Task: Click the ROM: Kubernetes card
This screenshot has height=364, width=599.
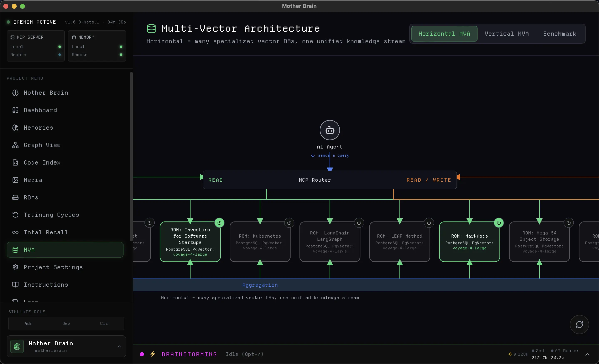Action: [260, 242]
